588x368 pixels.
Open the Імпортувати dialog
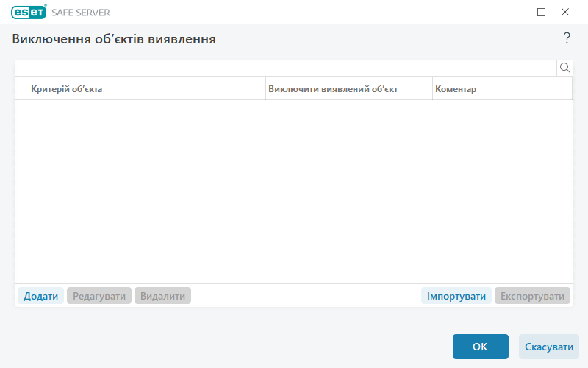pyautogui.click(x=456, y=296)
